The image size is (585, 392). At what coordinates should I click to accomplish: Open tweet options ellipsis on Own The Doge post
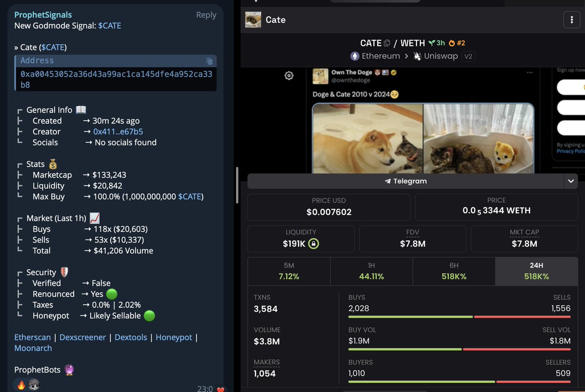coord(529,73)
